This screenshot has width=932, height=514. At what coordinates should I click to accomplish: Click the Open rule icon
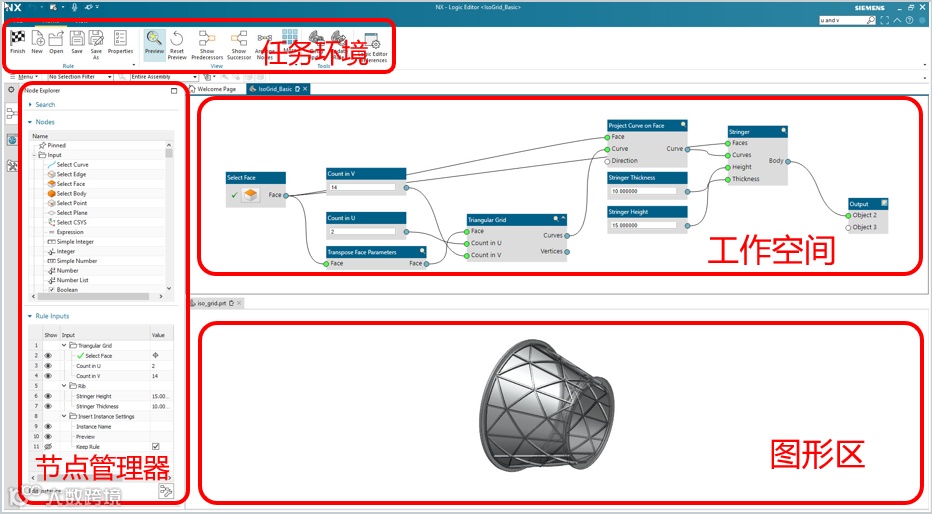56,39
